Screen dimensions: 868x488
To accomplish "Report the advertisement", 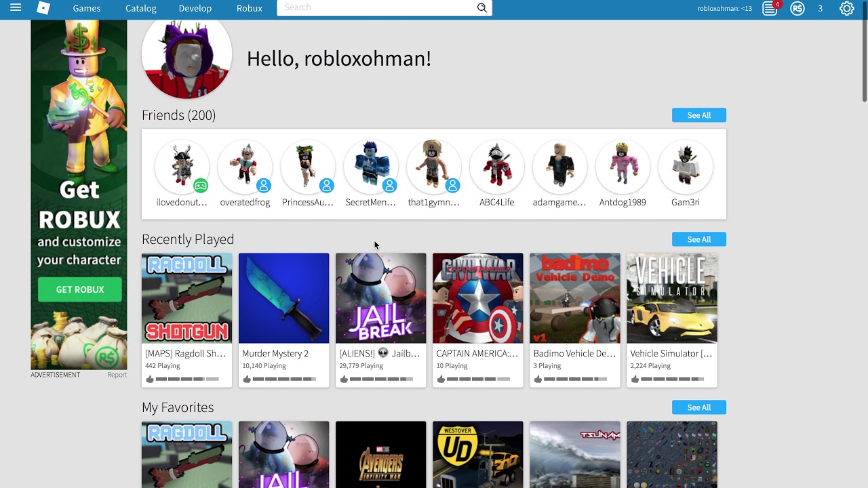I will [117, 375].
